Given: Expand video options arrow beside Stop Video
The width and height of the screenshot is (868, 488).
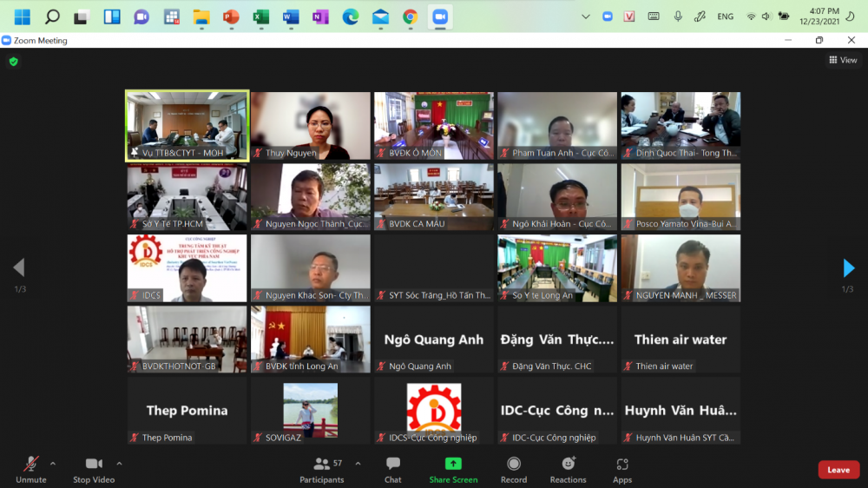Looking at the screenshot, I should click(x=119, y=464).
